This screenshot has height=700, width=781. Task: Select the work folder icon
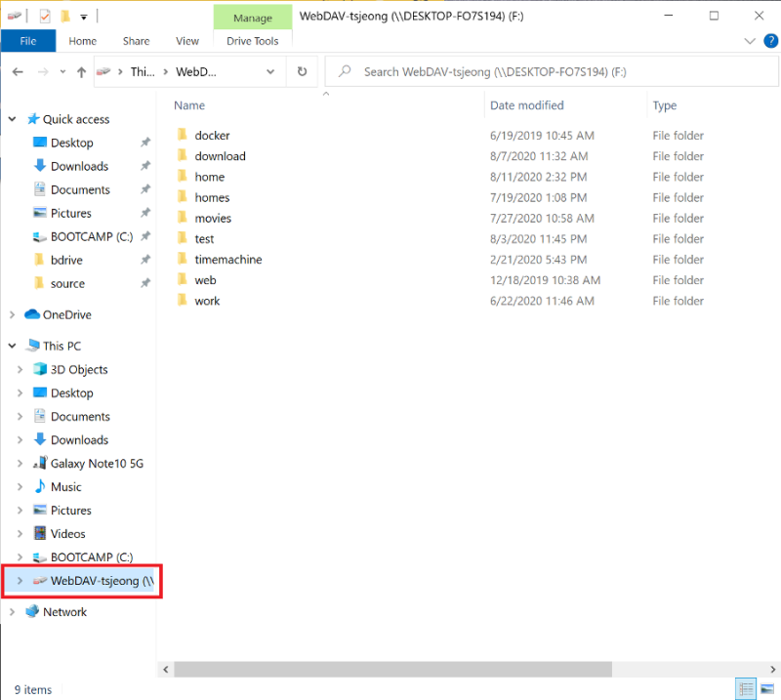[183, 300]
